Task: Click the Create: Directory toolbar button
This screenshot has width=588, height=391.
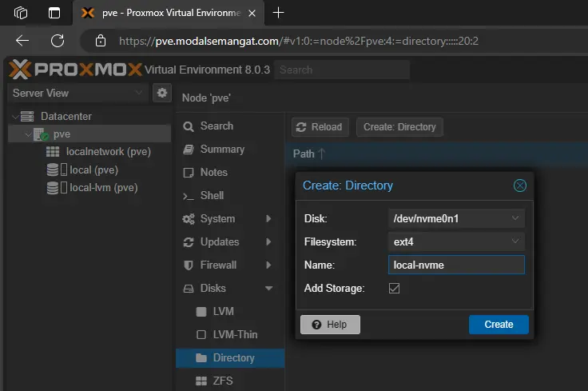Action: pos(399,127)
